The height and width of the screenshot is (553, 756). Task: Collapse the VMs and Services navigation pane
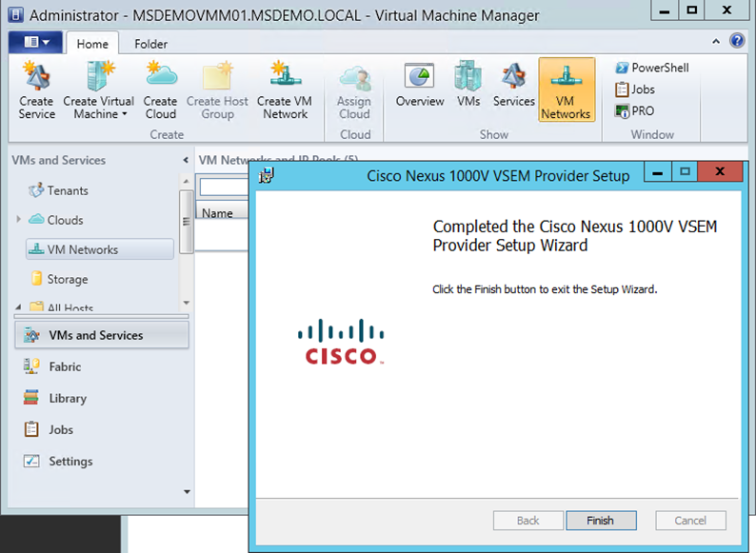[x=186, y=160]
